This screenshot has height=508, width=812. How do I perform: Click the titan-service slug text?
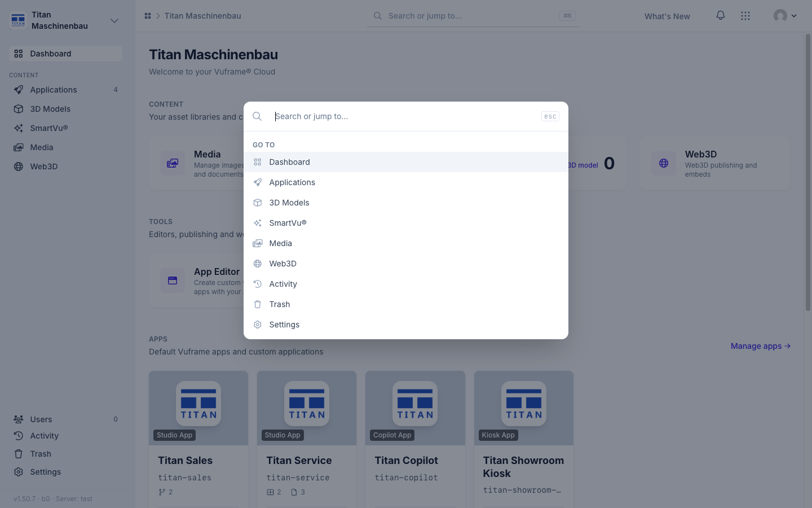point(298,478)
